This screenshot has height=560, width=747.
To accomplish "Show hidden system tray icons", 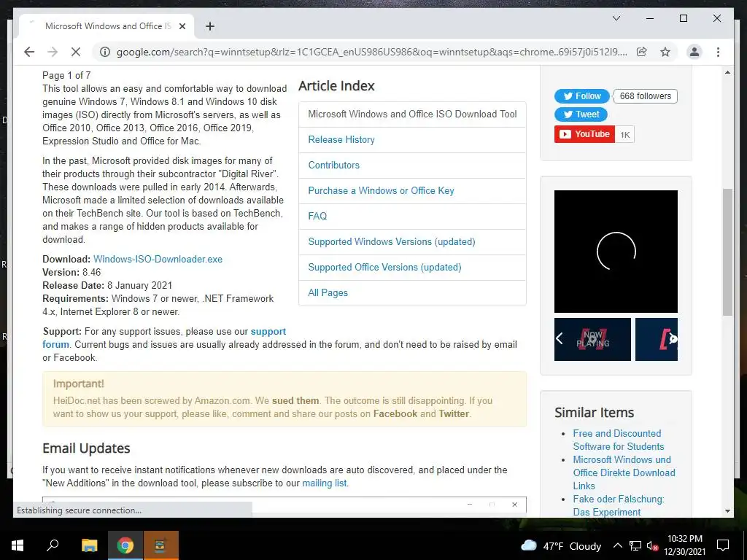I will tap(617, 545).
